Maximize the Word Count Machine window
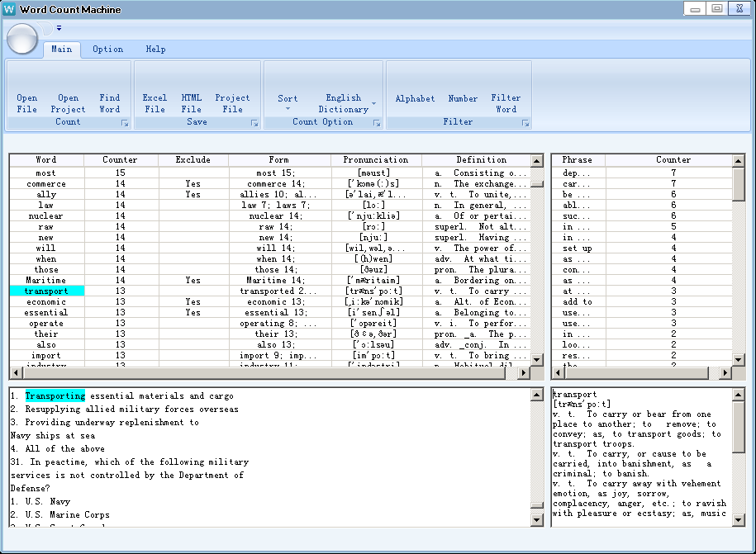 point(717,9)
